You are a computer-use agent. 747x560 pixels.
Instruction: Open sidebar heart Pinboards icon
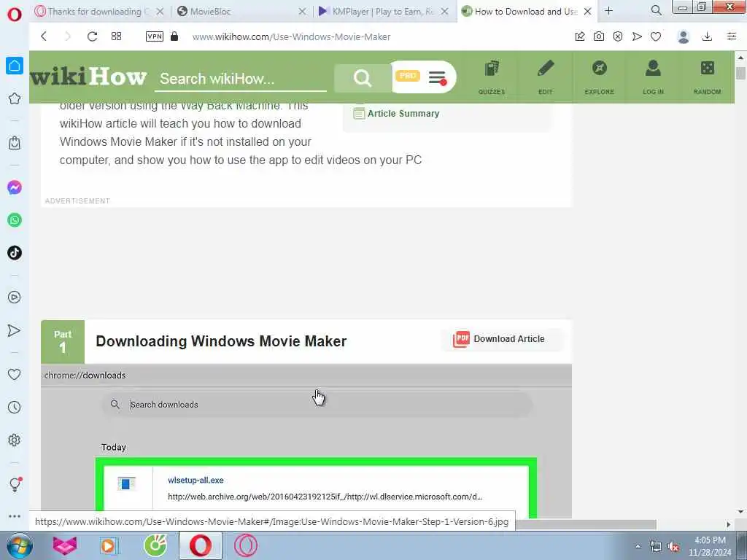point(15,375)
